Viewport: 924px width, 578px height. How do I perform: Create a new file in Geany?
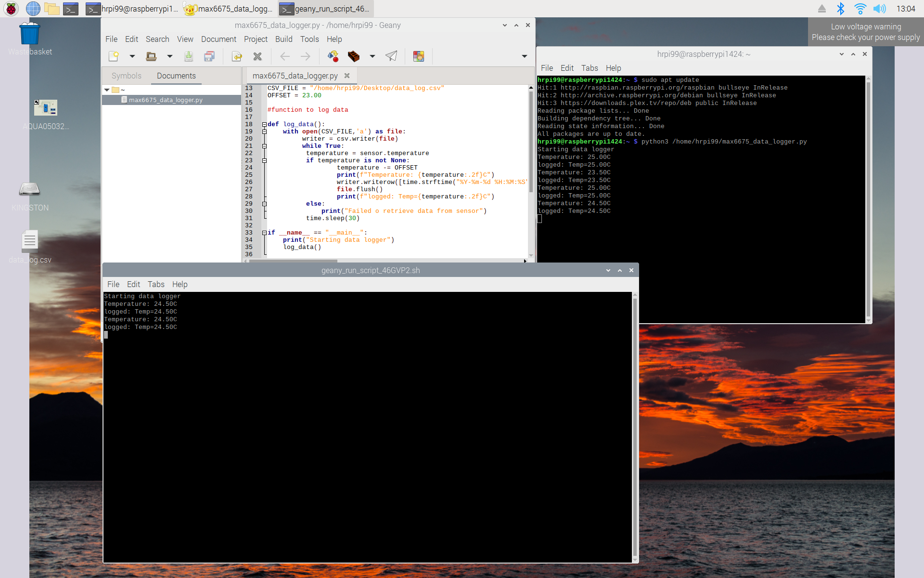coord(114,56)
